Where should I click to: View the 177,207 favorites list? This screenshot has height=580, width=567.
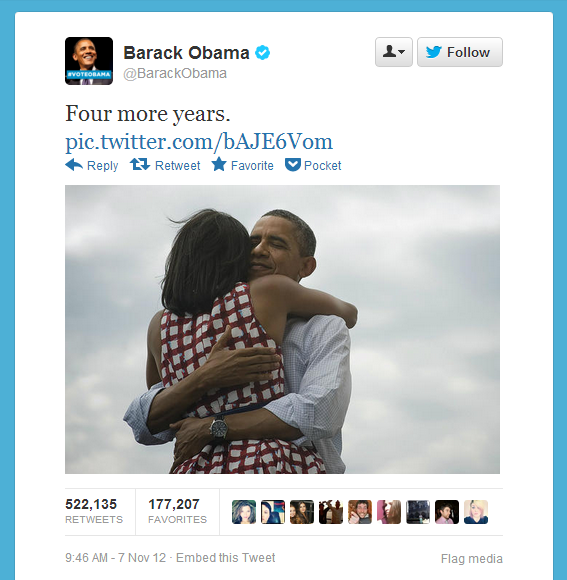177,511
